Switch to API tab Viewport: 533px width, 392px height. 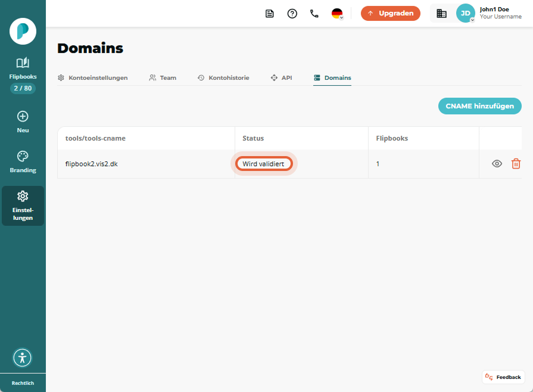point(281,78)
